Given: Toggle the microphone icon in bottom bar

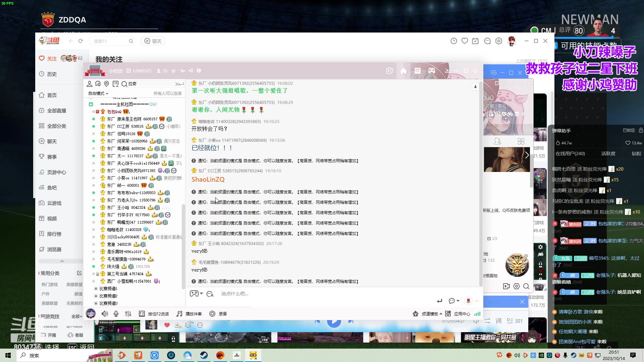Looking at the screenshot, I should click(116, 314).
